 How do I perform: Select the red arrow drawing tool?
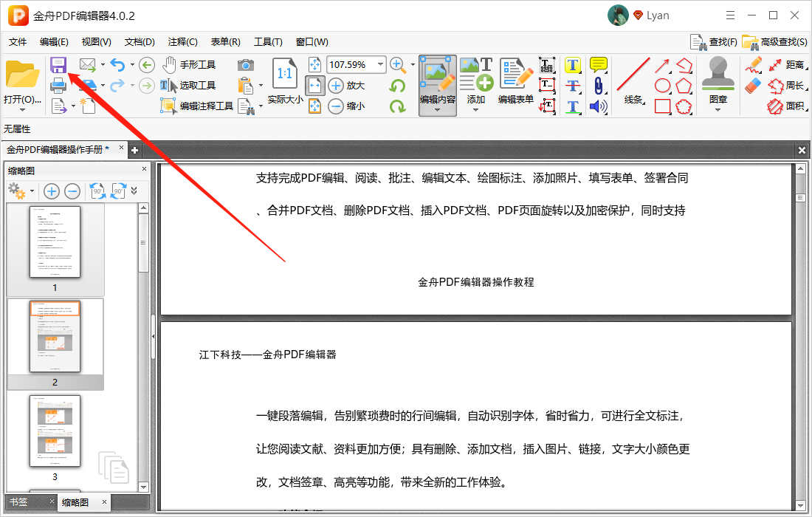click(662, 65)
